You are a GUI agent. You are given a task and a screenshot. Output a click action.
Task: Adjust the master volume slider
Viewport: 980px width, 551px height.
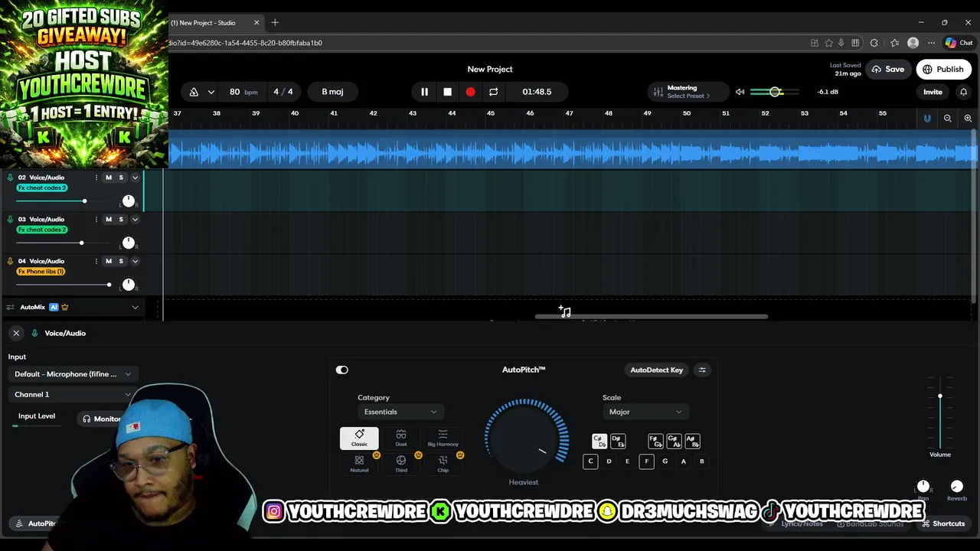pyautogui.click(x=775, y=92)
